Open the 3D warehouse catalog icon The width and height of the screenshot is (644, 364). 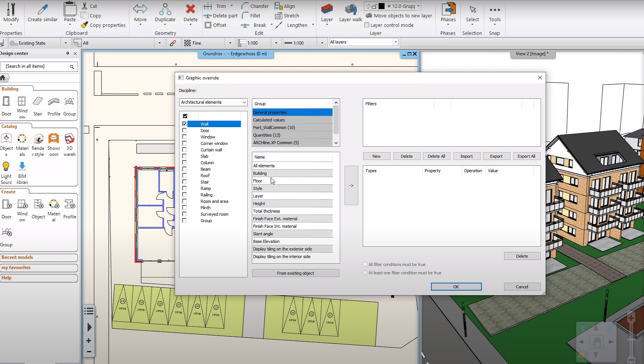pos(69,139)
